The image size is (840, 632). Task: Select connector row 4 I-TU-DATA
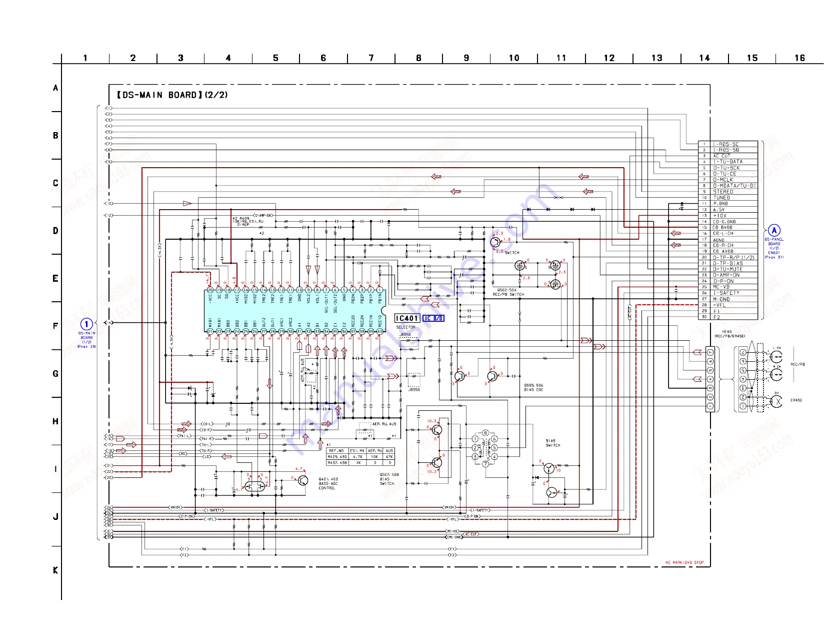728,162
